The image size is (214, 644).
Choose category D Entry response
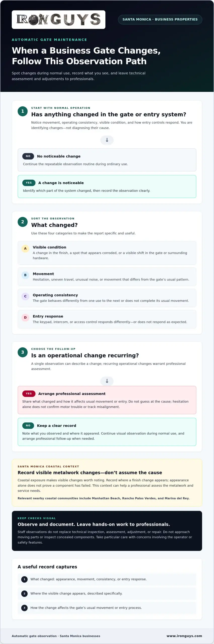pos(107,319)
